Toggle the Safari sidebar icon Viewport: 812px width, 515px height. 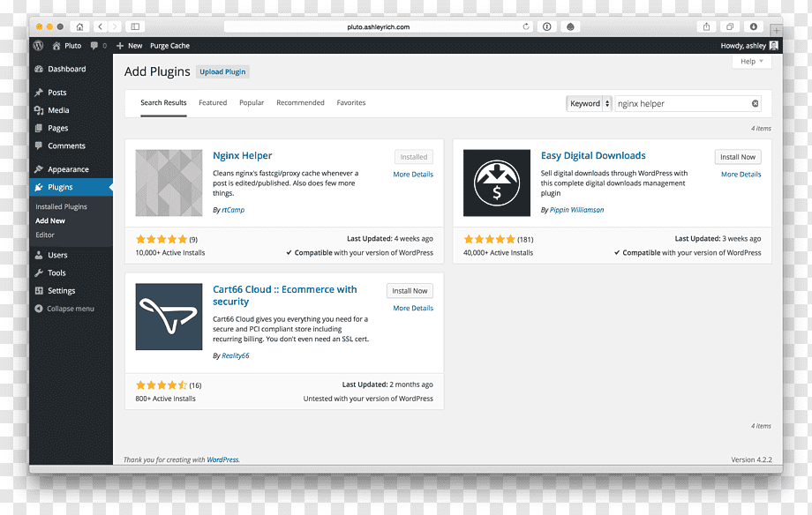point(135,26)
